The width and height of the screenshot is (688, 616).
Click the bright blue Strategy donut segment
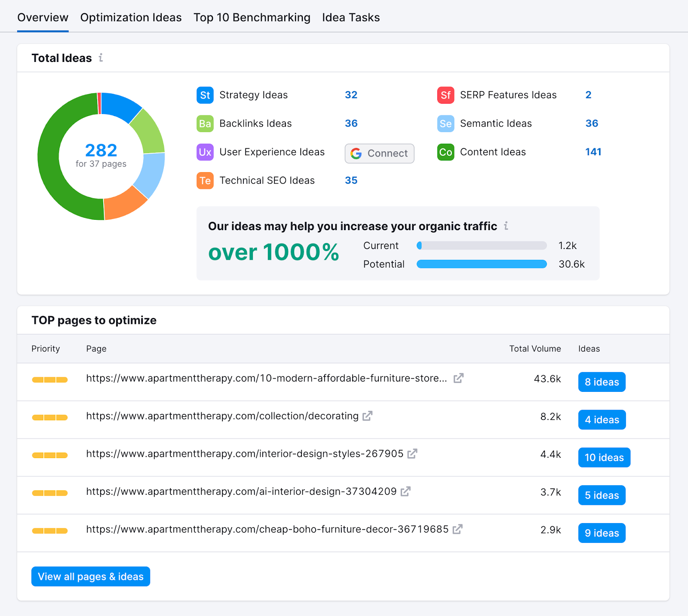(120, 105)
